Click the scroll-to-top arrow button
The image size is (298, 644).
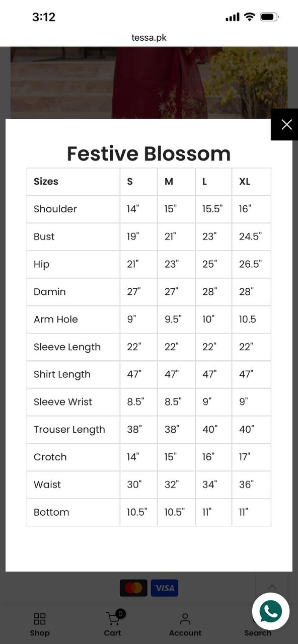(272, 587)
